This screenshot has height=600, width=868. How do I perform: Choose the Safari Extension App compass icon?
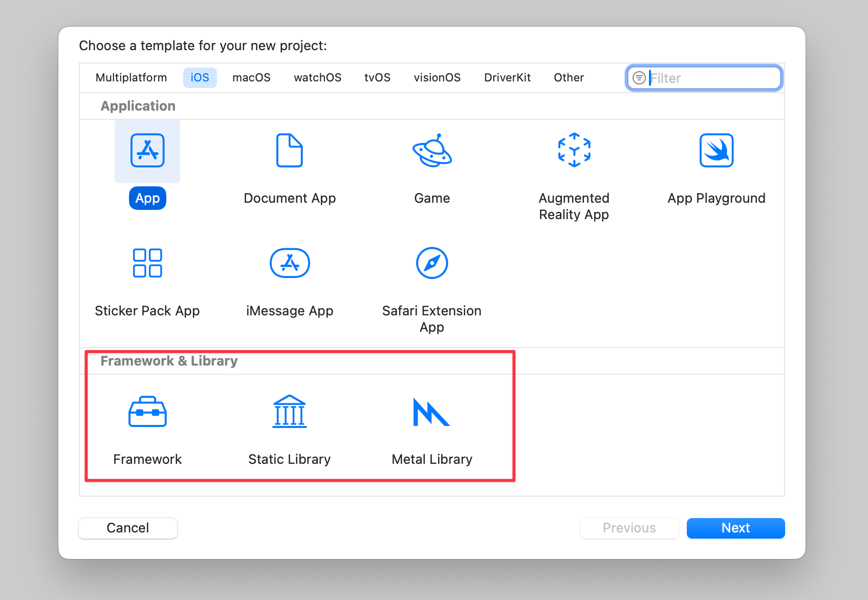point(432,263)
